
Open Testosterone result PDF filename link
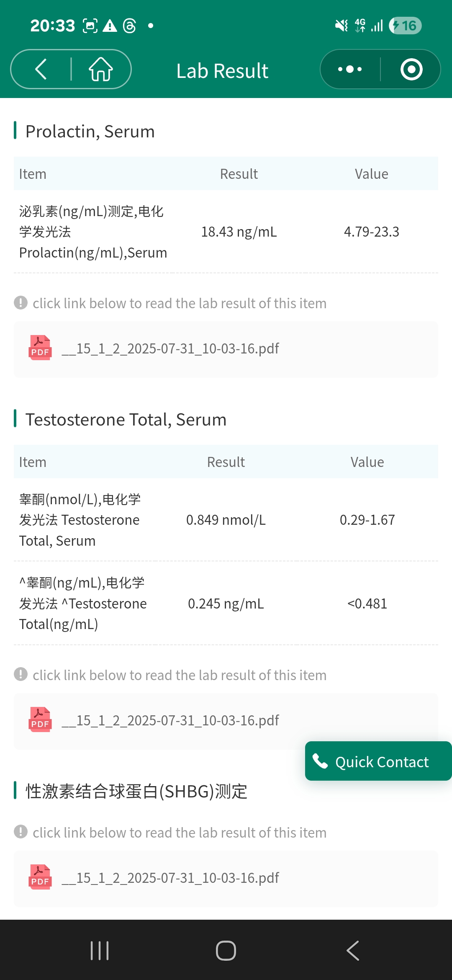coord(170,720)
